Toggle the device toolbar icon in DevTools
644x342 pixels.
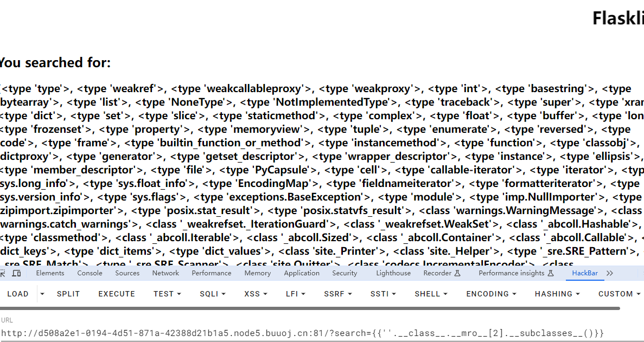(x=16, y=273)
